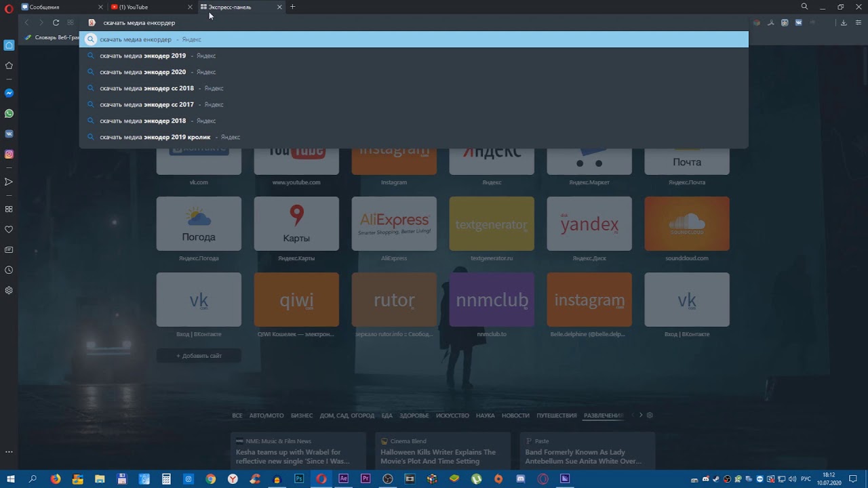868x488 pixels.
Task: Open the soundcloud.com speed dial tile
Action: (x=687, y=224)
